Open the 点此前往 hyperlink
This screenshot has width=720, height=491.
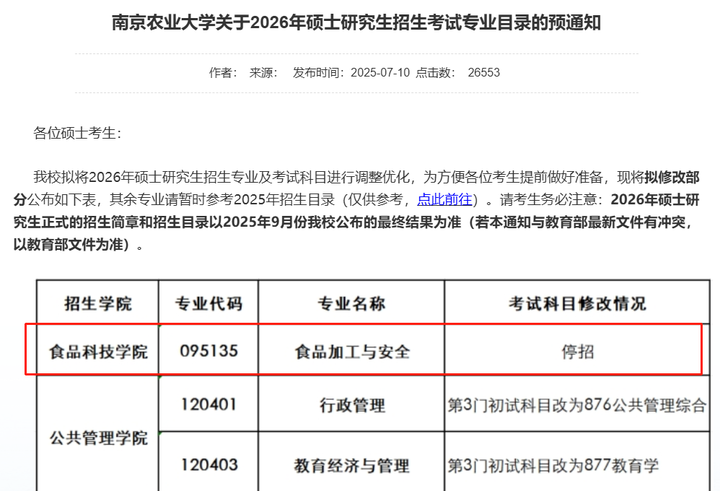pos(444,200)
